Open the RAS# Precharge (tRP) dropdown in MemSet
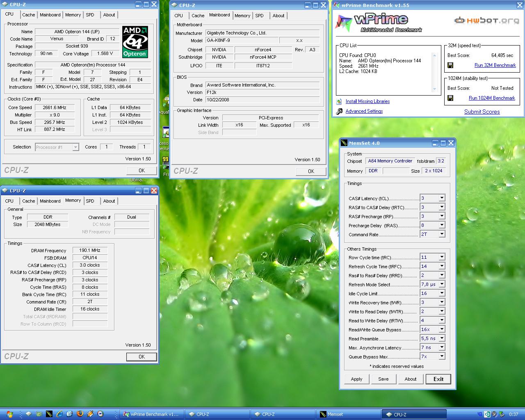Screen dimensions: 525x420 click(442, 216)
